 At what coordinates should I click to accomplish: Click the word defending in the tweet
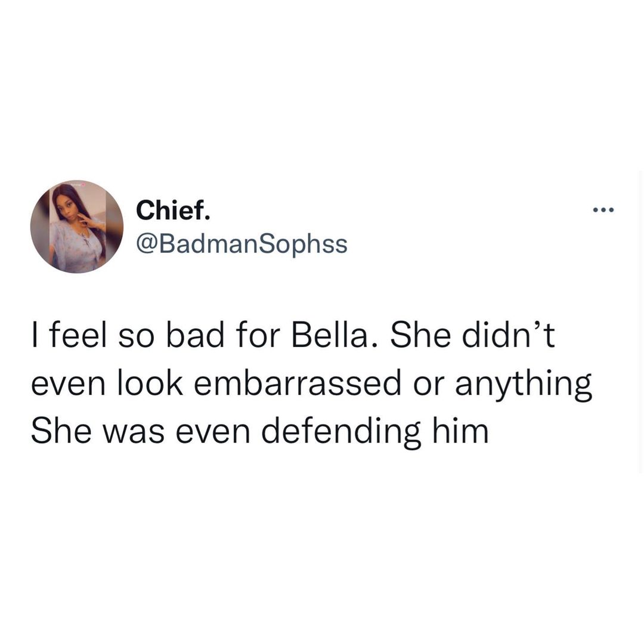point(342,434)
